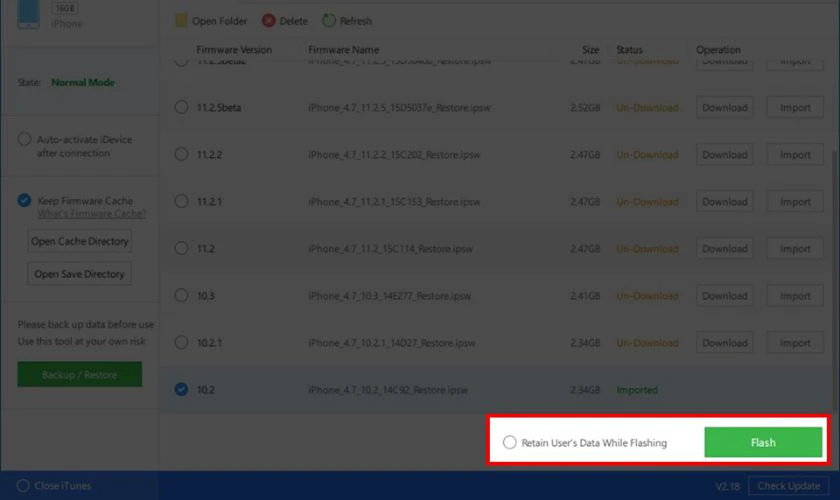Screen dimensions: 840x500
Task: Click the 2.41GB size of 10.3
Action: 585,296
